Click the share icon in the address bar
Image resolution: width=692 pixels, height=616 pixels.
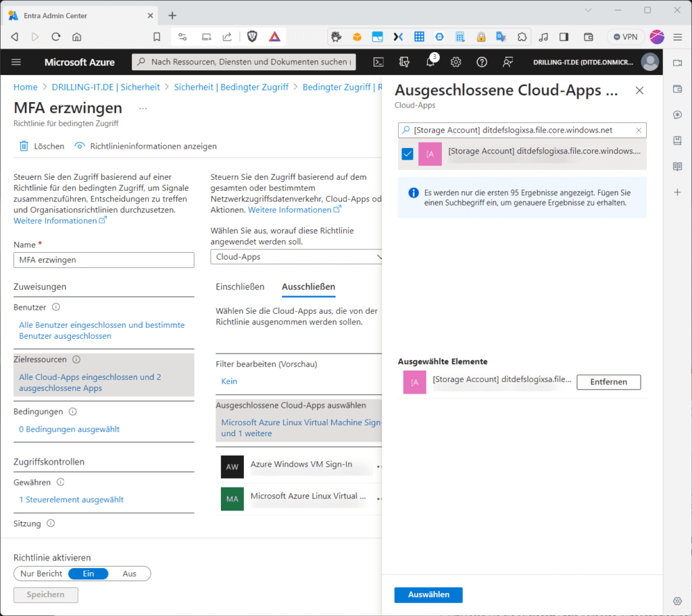[227, 37]
